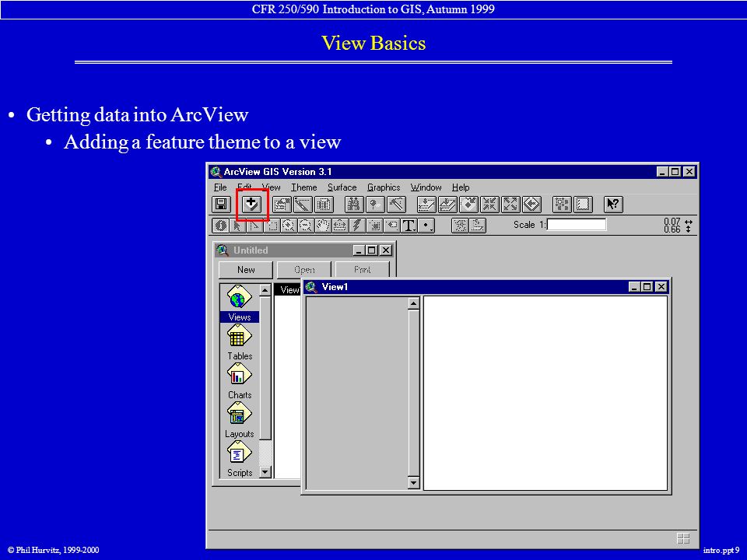The image size is (747, 560).
Task: Select the Label tag tool
Action: coord(391,226)
